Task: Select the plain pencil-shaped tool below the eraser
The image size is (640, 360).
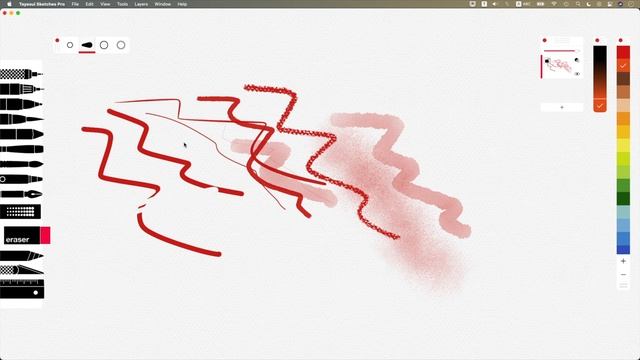Action: point(22,256)
